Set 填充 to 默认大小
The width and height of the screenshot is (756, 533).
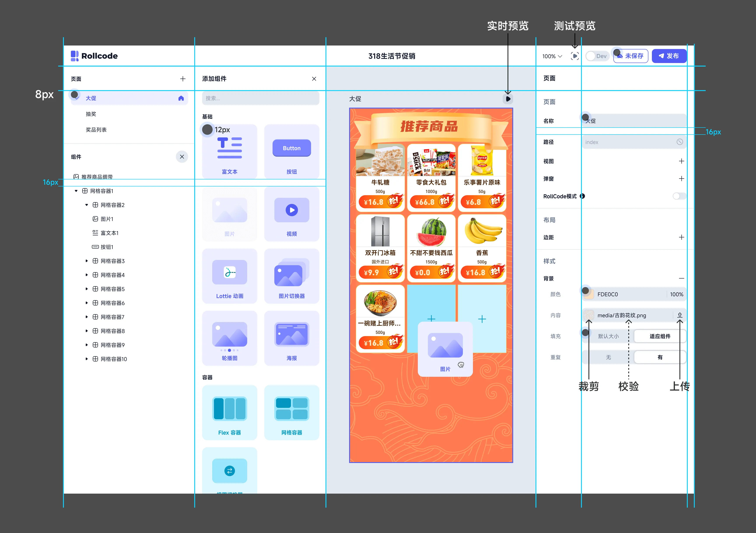(x=608, y=336)
